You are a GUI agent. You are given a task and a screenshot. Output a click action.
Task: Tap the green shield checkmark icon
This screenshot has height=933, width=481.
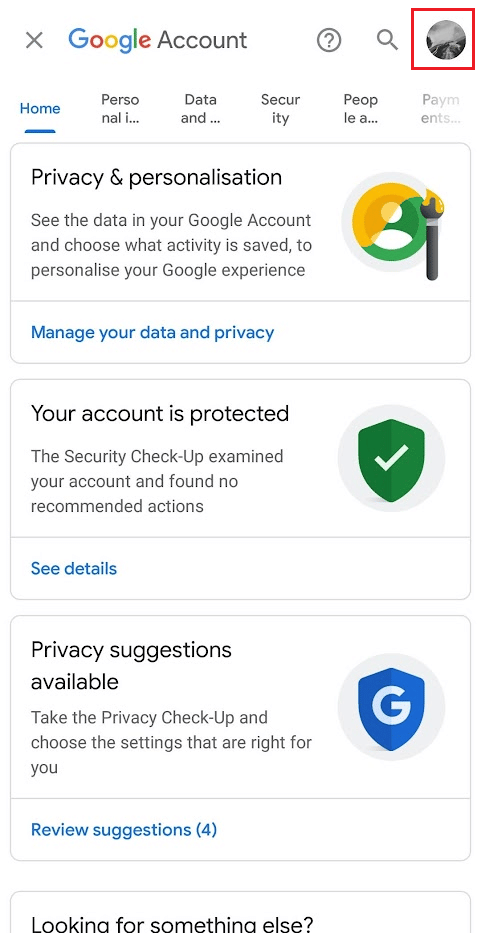click(x=391, y=460)
